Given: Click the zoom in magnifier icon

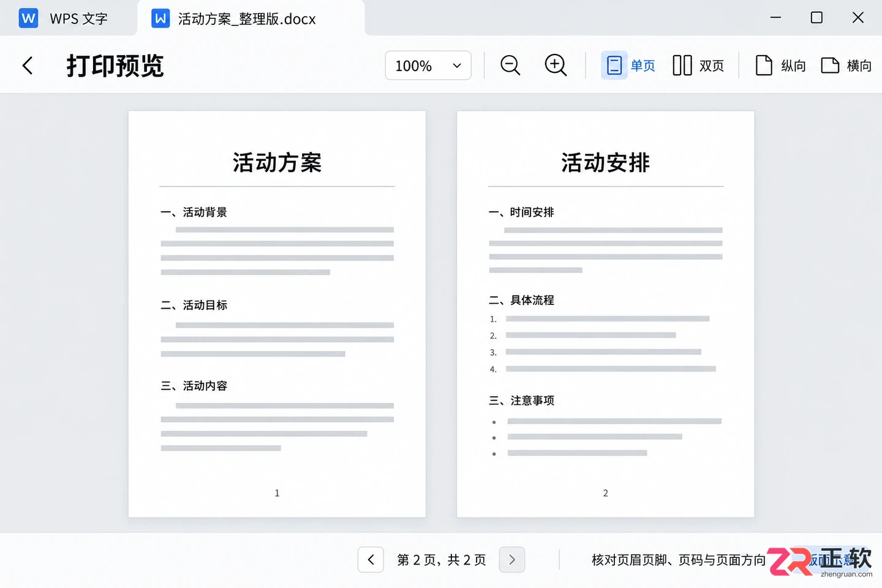Looking at the screenshot, I should coord(556,65).
